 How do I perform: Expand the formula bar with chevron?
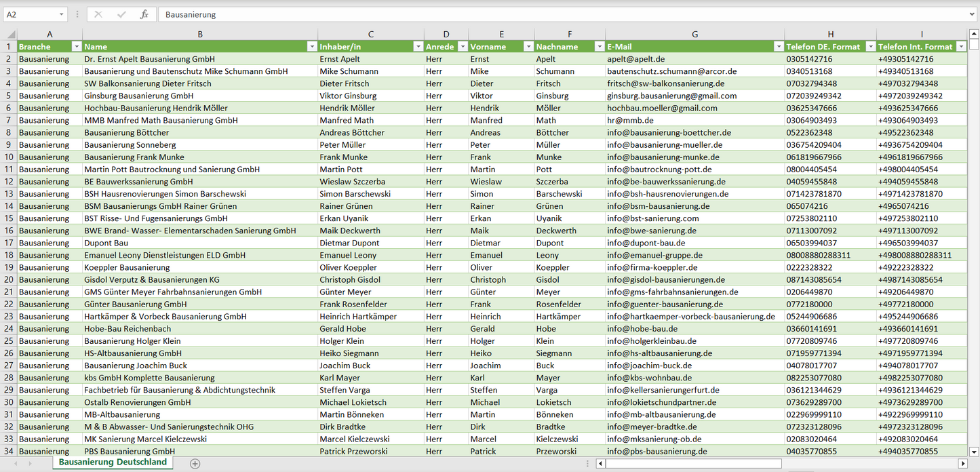point(973,14)
